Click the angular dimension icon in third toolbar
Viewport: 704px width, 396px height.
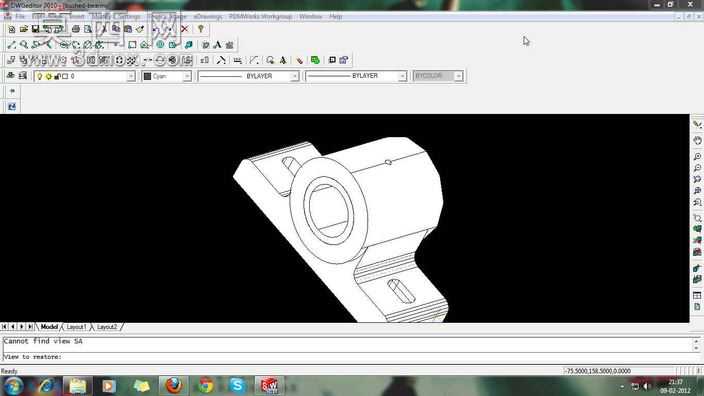tap(254, 60)
